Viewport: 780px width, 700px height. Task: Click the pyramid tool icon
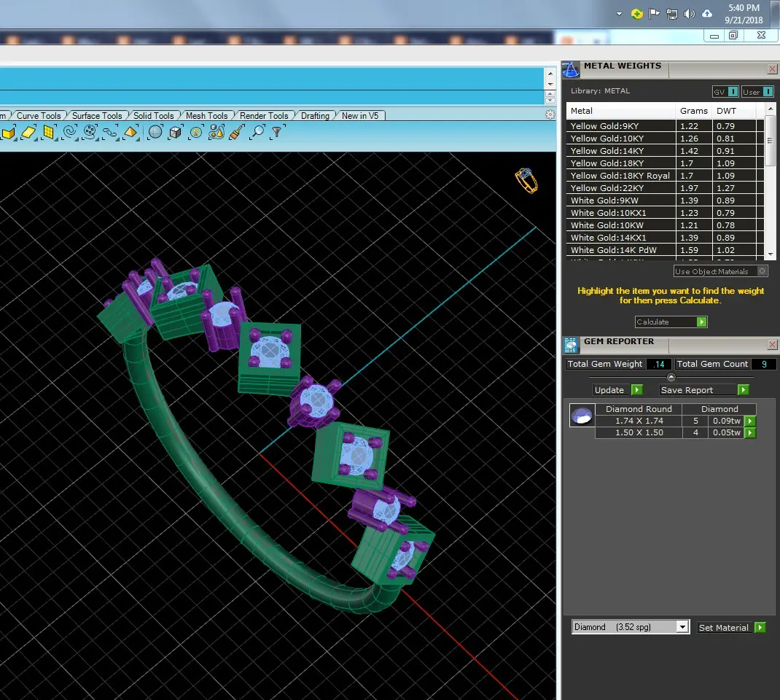[130, 132]
